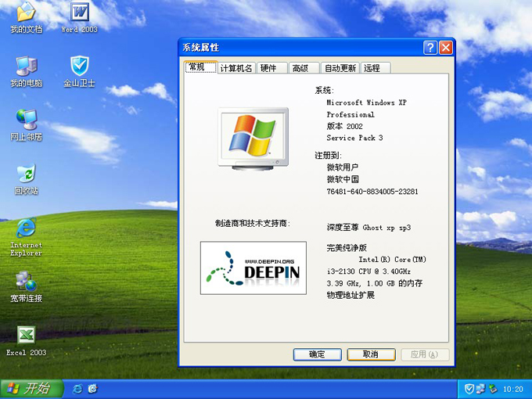Click the help question mark button in title bar

click(430, 48)
